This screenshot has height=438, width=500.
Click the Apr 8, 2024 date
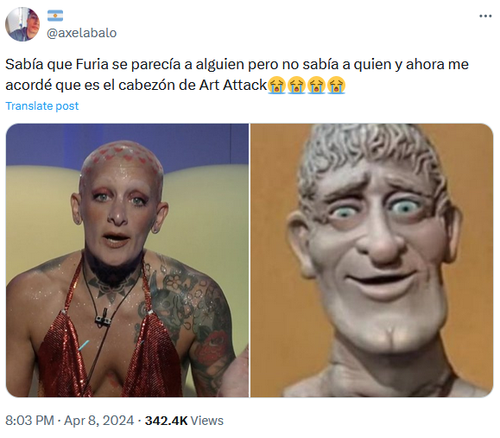[x=99, y=420]
